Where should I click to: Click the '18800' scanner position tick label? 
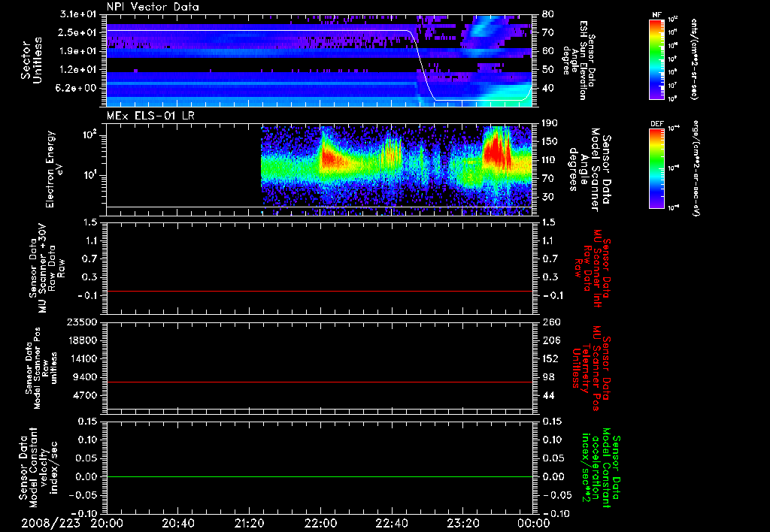click(x=82, y=340)
